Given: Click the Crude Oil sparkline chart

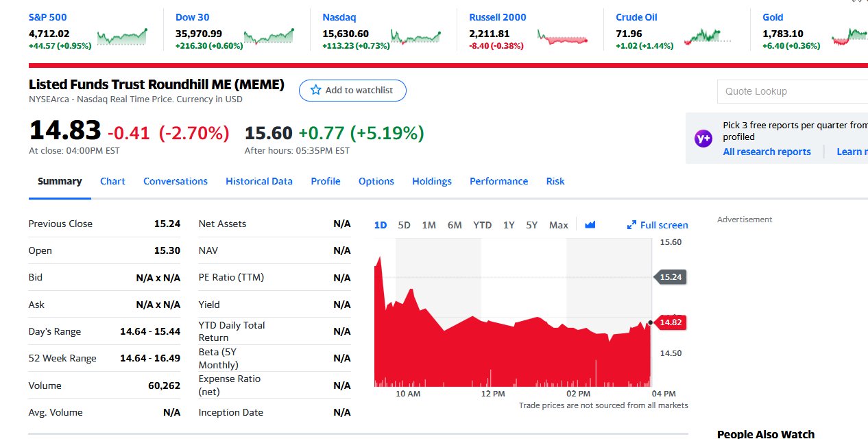Looking at the screenshot, I should tap(708, 36).
